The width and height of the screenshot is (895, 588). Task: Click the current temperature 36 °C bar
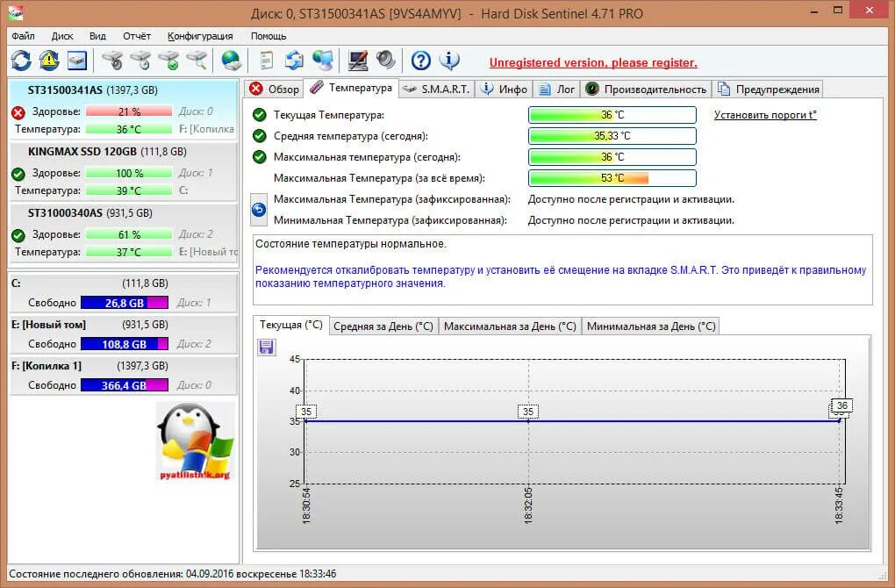click(x=612, y=115)
